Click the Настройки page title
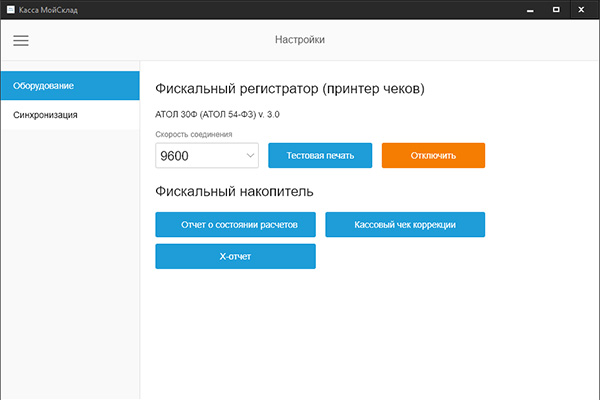The width and height of the screenshot is (600, 400). (x=300, y=39)
